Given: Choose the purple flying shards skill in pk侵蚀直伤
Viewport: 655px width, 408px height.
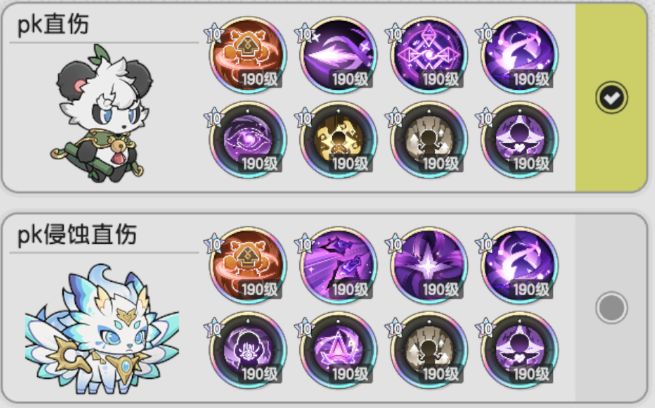Looking at the screenshot, I should tap(338, 266).
